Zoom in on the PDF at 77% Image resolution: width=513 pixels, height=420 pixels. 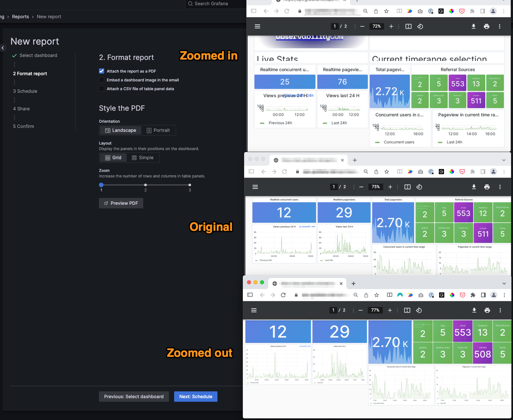point(390,310)
